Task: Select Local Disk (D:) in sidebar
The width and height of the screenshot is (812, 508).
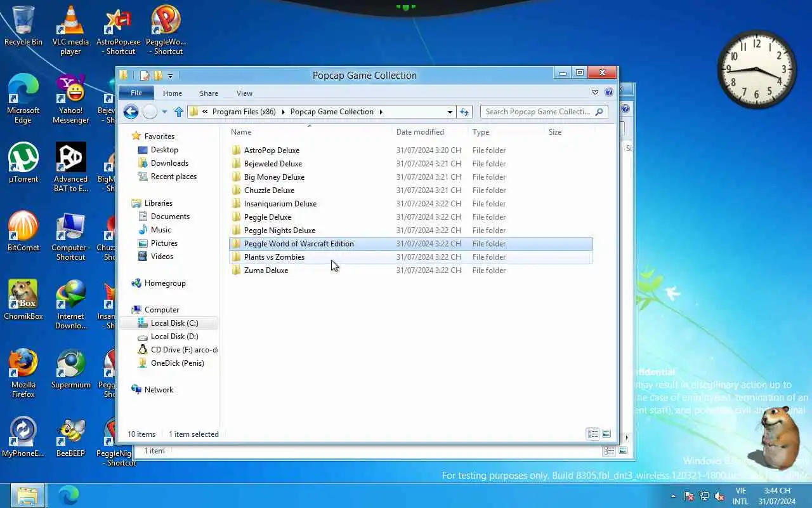Action: 174,337
